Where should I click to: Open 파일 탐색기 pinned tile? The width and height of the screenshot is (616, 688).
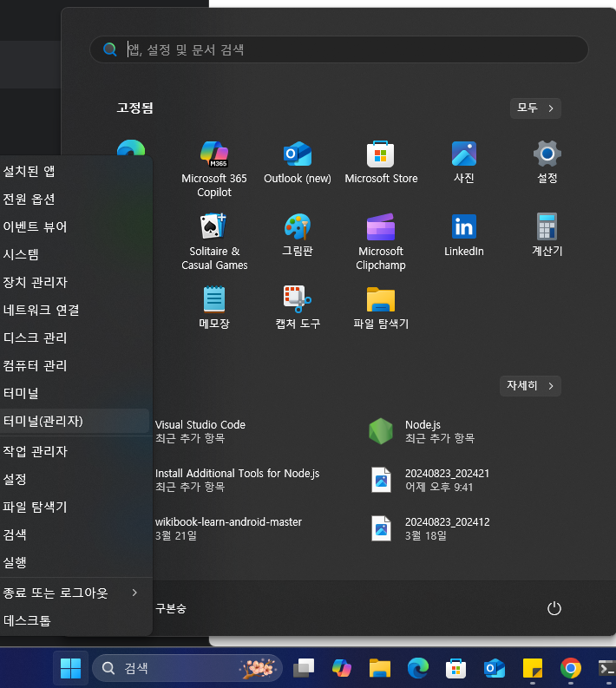click(x=381, y=308)
